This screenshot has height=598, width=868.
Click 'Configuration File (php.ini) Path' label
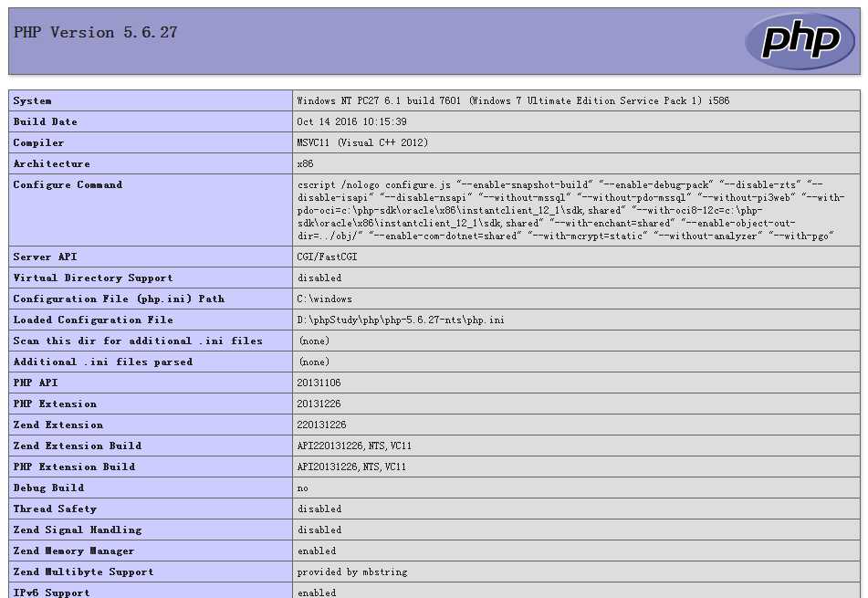(119, 299)
